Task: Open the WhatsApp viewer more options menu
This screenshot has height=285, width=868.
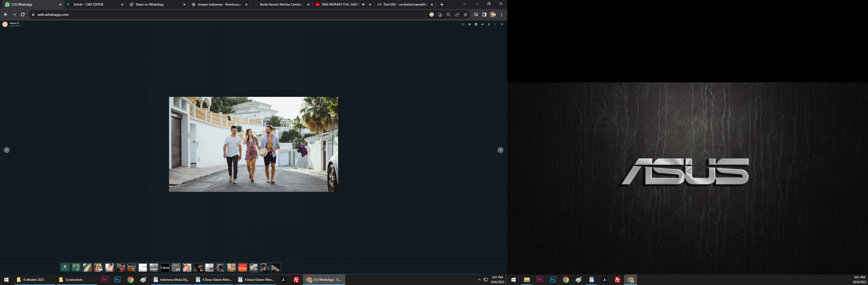Action: pos(495,24)
